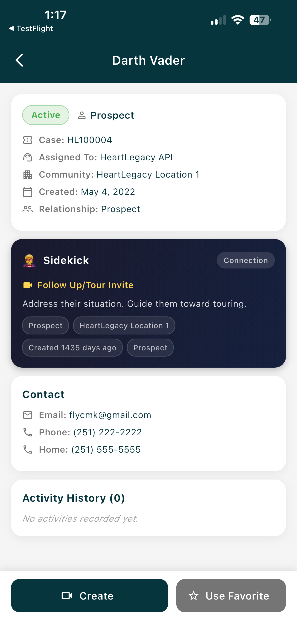This screenshot has height=644, width=297.
Task: Click the person icon next to Prospect
Action: tap(82, 115)
